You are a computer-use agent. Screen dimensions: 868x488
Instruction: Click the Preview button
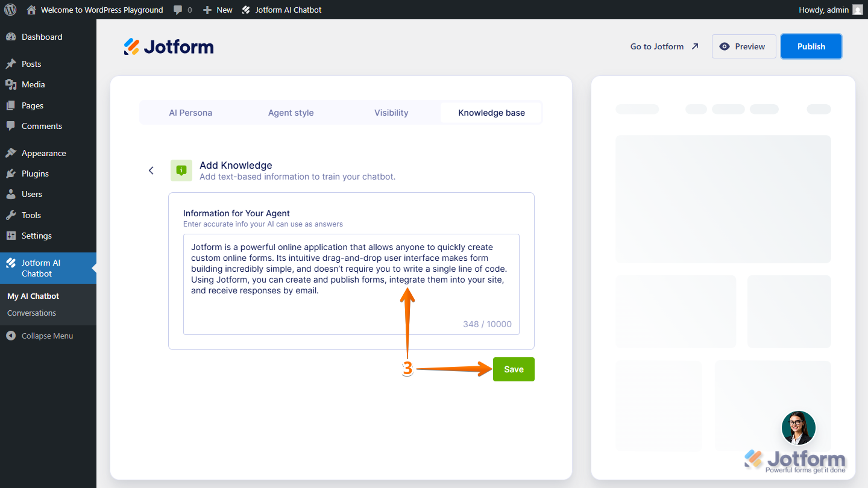tap(744, 46)
